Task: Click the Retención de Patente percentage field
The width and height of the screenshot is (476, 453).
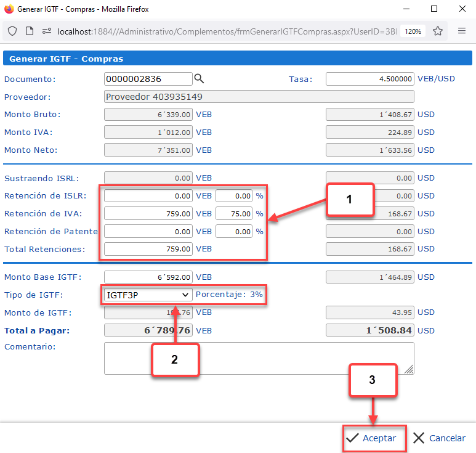Action: pos(233,232)
